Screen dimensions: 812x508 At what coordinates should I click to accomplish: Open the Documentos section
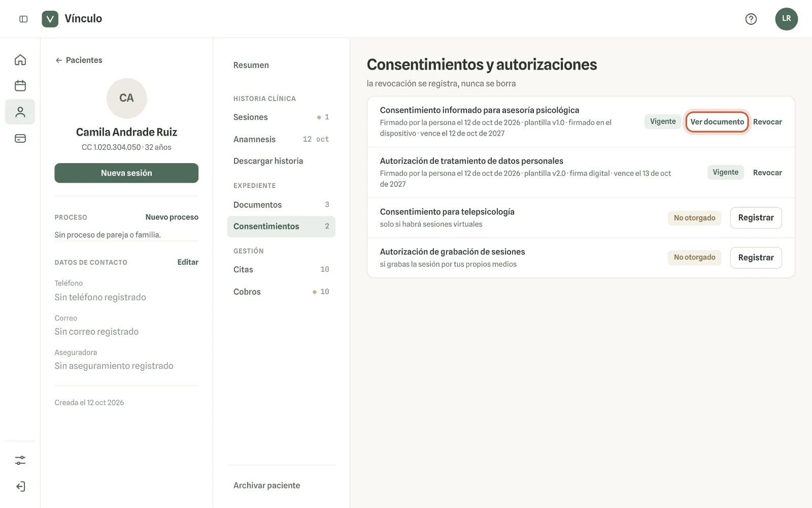point(281,205)
